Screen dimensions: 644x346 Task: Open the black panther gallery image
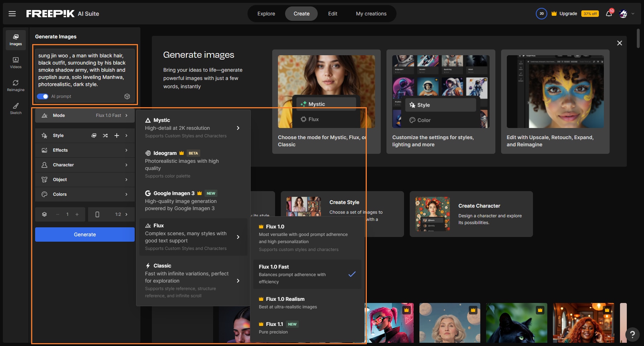point(516,323)
